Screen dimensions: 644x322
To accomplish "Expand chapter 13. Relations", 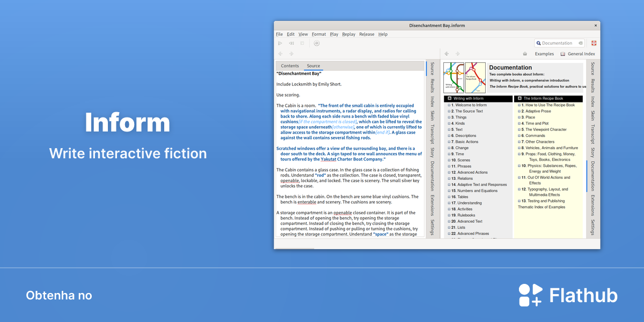I will coord(449,179).
